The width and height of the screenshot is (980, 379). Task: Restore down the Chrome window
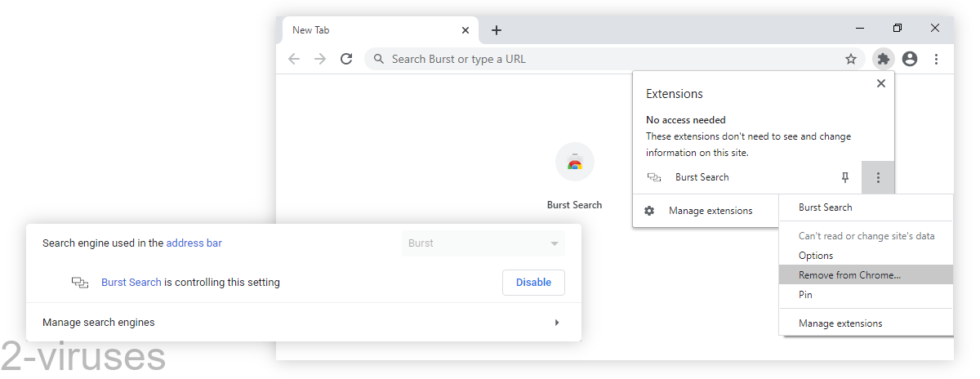(x=898, y=29)
